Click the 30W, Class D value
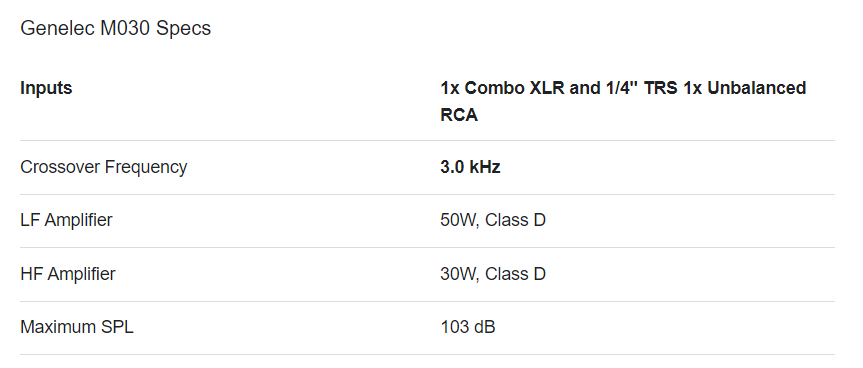 tap(493, 273)
